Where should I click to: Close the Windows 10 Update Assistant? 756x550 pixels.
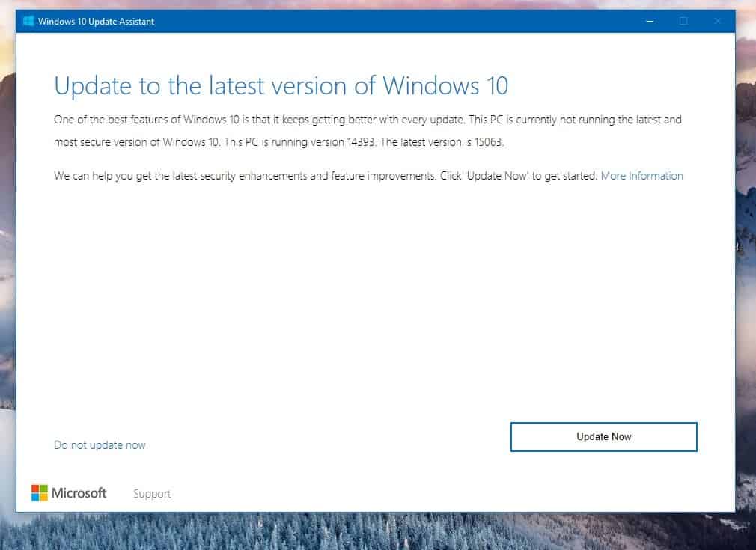(x=717, y=21)
